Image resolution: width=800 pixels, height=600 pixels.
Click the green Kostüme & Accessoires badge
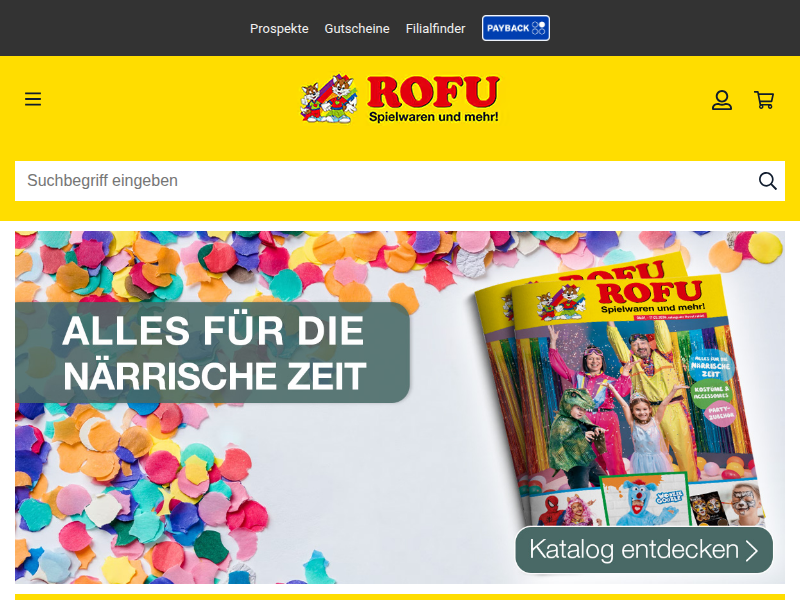tap(711, 393)
